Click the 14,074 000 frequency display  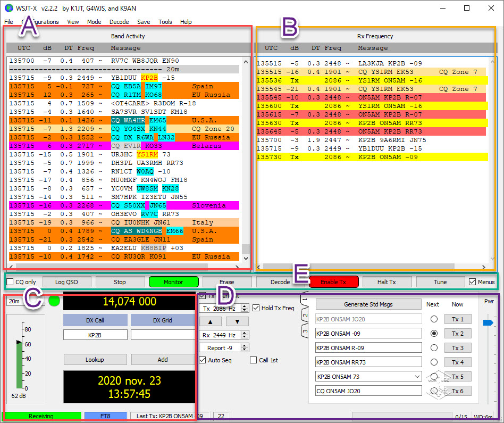[x=129, y=301]
